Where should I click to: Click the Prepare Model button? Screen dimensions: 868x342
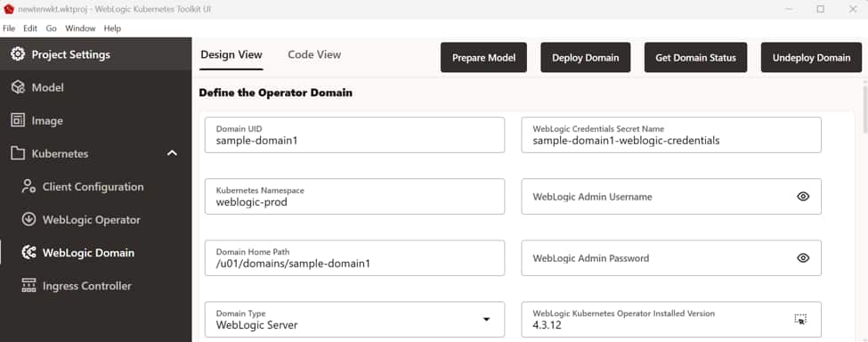pyautogui.click(x=483, y=58)
